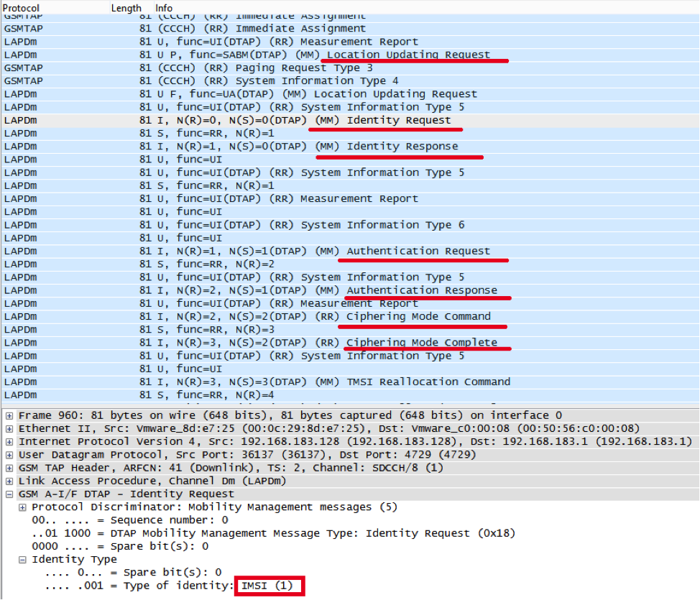Screen dimensions: 700x600
Task: Collapse GSM A-I/F DTAP Identity Request
Action: (9, 494)
